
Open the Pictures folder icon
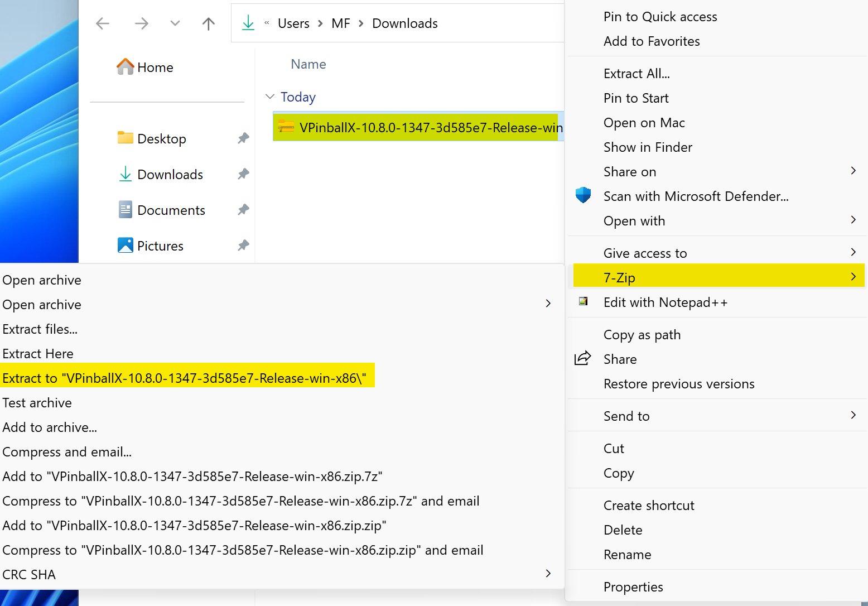(125, 245)
